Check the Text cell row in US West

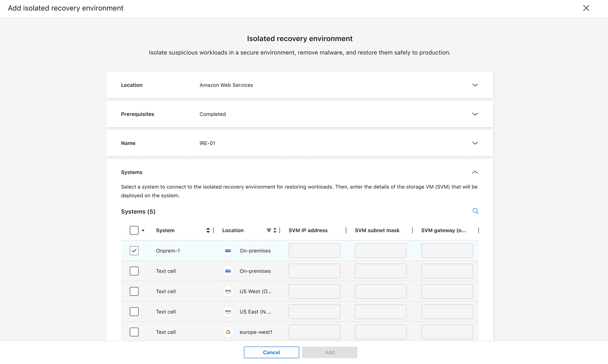tap(134, 291)
